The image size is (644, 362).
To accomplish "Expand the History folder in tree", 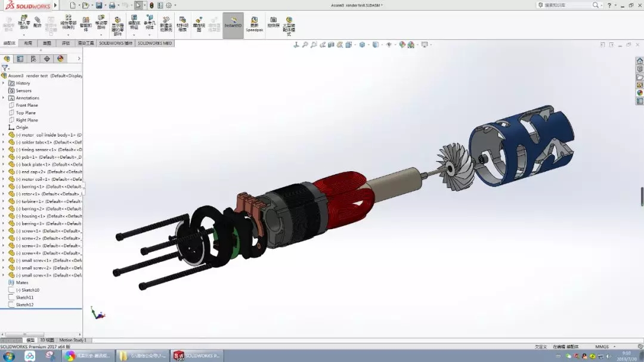I will pos(4,83).
